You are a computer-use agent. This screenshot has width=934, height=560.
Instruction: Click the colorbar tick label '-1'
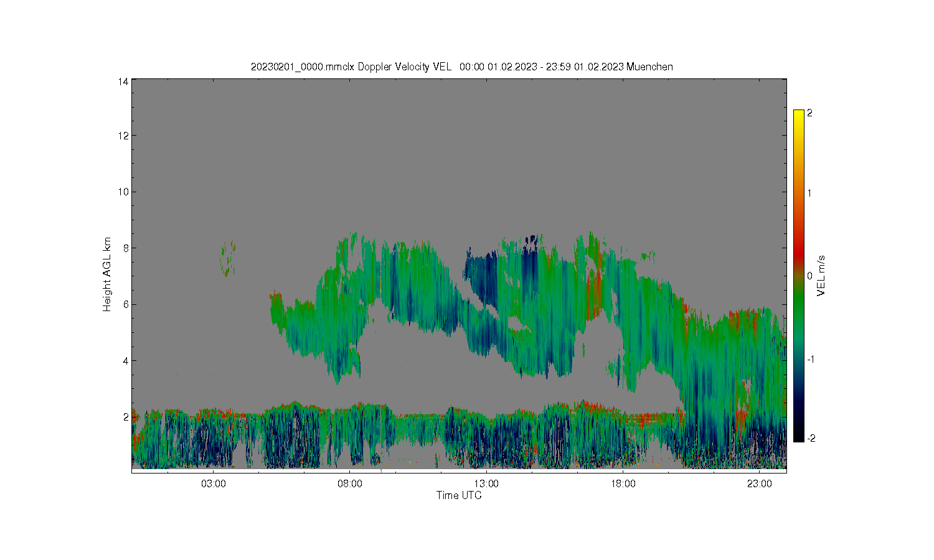(811, 360)
